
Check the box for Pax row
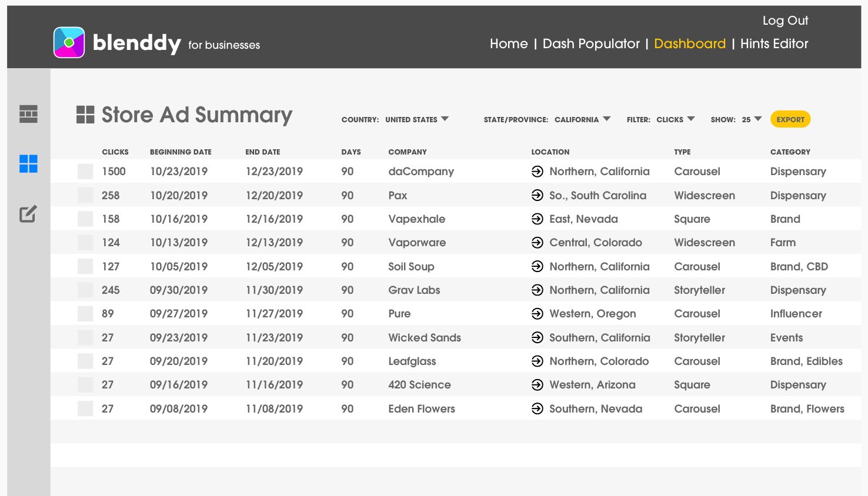pos(85,195)
